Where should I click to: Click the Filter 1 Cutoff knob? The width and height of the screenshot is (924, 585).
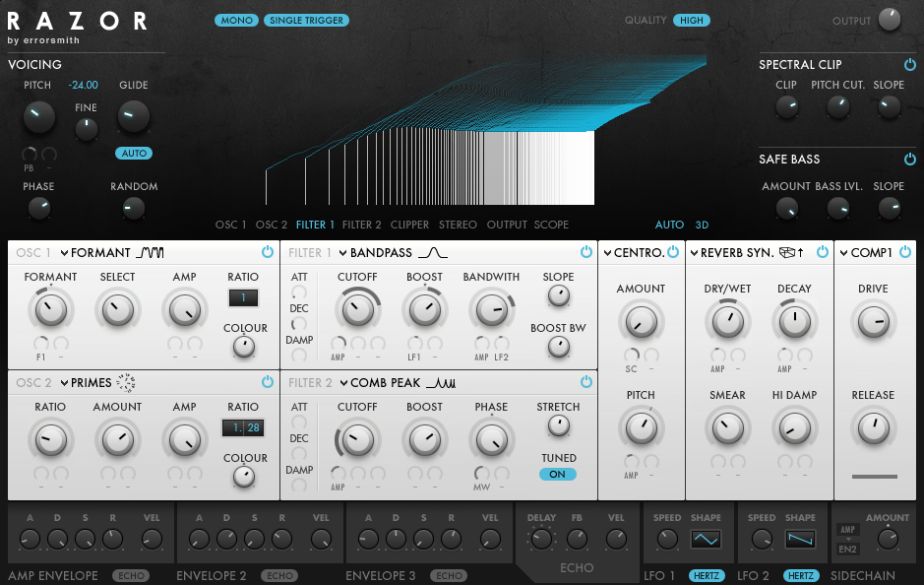coord(357,310)
